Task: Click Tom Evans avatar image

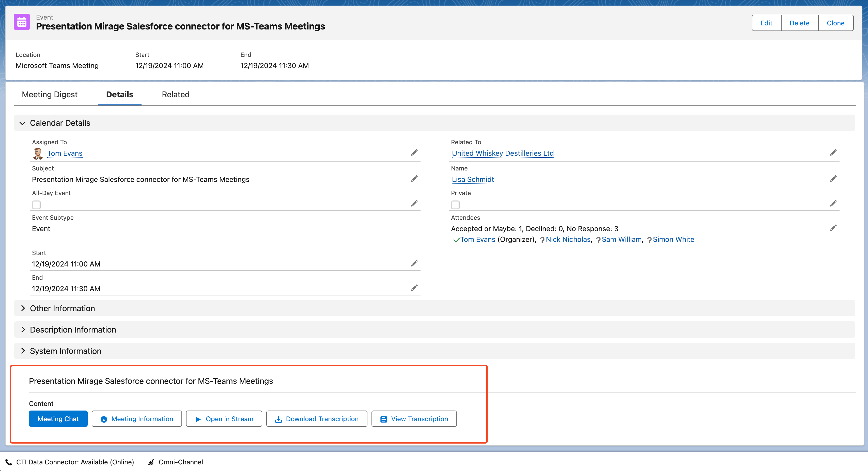Action: coord(38,154)
